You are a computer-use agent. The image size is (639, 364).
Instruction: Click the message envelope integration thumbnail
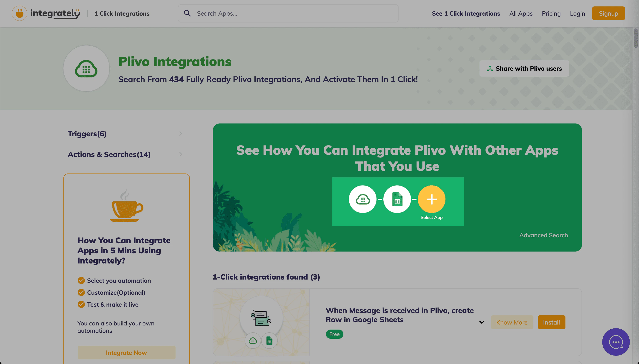pyautogui.click(x=261, y=318)
